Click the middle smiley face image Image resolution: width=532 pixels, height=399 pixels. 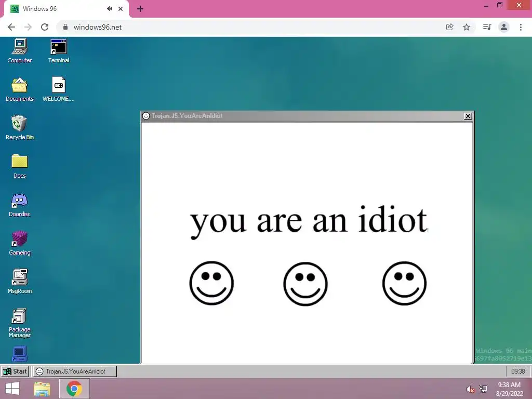point(305,284)
